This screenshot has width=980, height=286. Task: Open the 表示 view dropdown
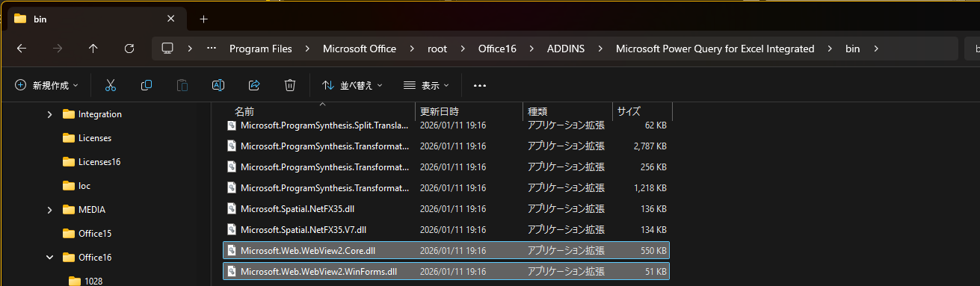click(x=426, y=85)
